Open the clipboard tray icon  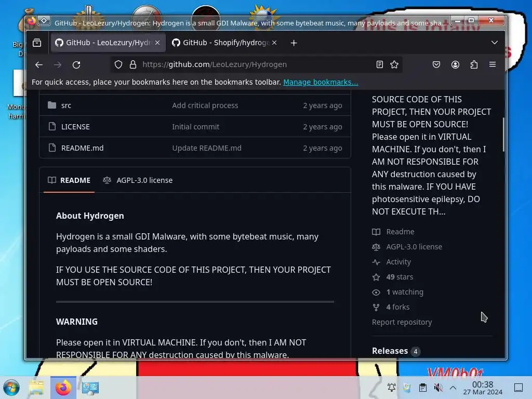tap(423, 388)
